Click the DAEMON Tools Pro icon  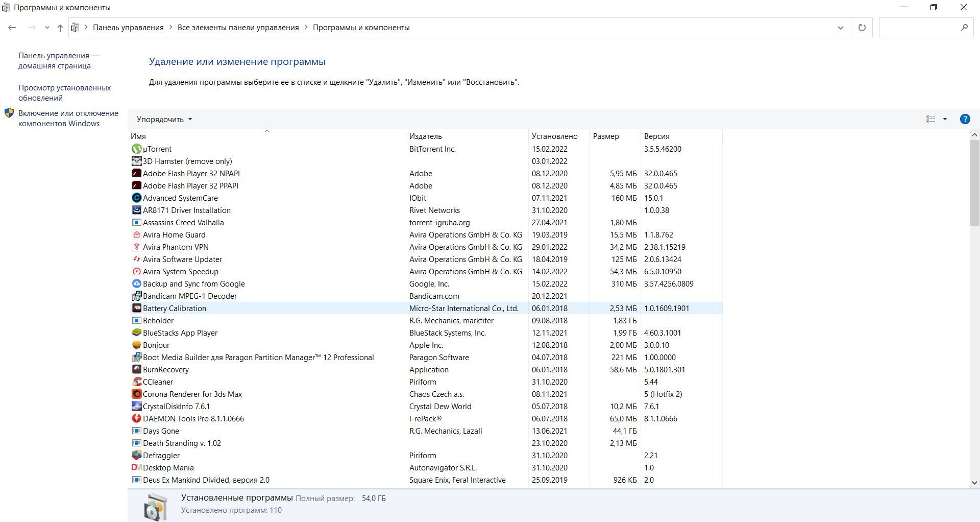click(x=136, y=418)
